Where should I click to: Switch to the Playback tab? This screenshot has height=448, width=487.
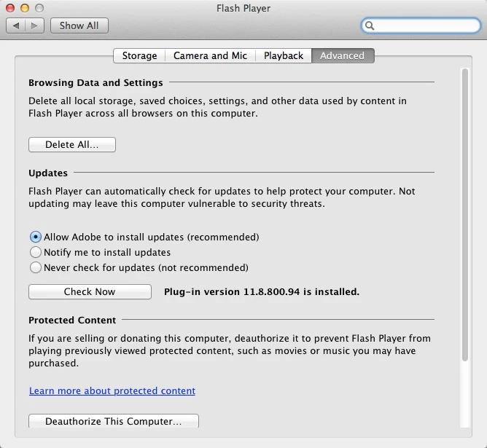[284, 55]
